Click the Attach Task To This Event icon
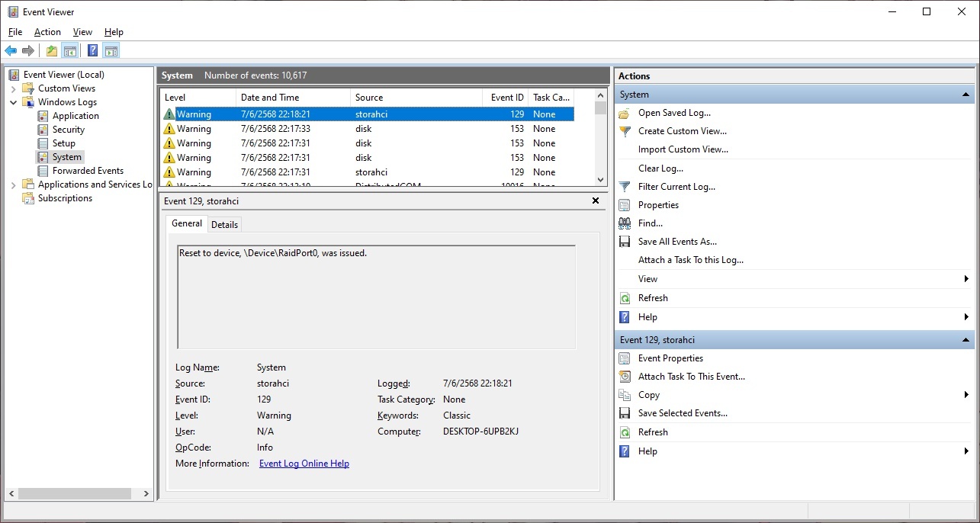The width and height of the screenshot is (980, 523). (625, 377)
